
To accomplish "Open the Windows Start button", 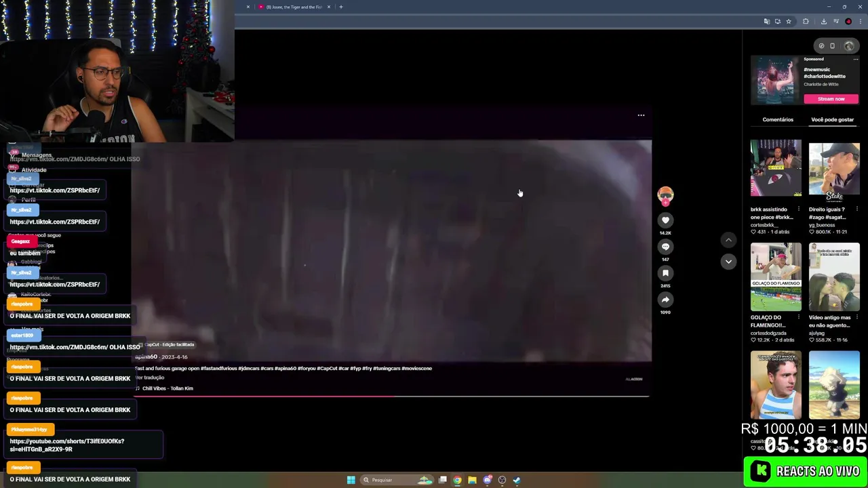I will (x=351, y=480).
